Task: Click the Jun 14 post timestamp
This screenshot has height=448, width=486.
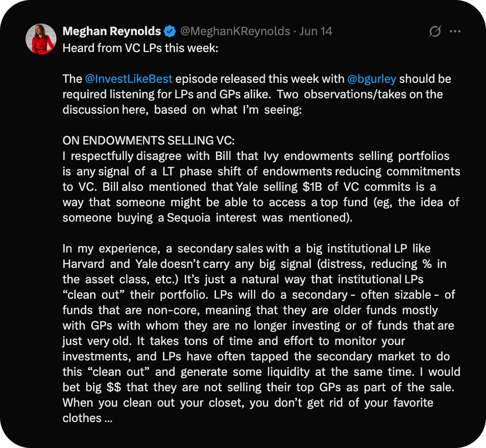Action: 315,31
